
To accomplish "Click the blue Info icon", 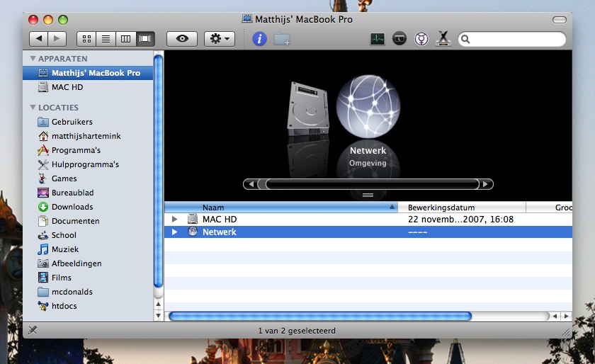I will 259,39.
